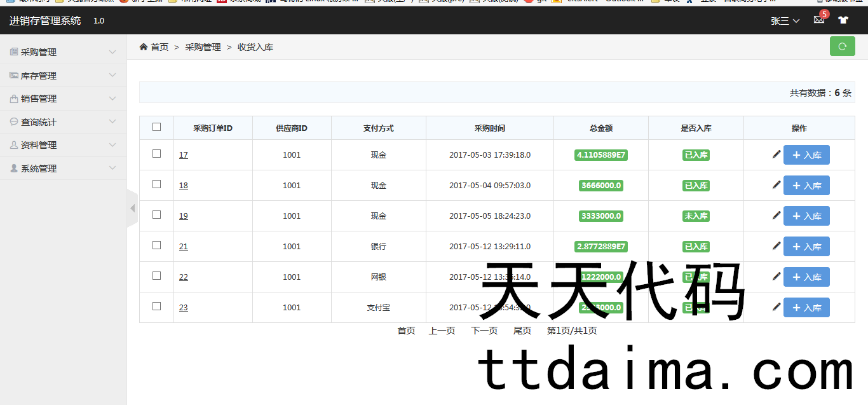Screen dimensions: 868x405
Task: Click the green 4.1105889E7 amount badge
Action: (600, 155)
